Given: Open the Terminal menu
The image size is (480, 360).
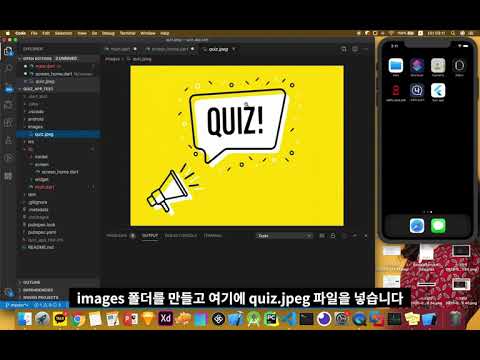Looking at the screenshot, I should click(x=128, y=33).
